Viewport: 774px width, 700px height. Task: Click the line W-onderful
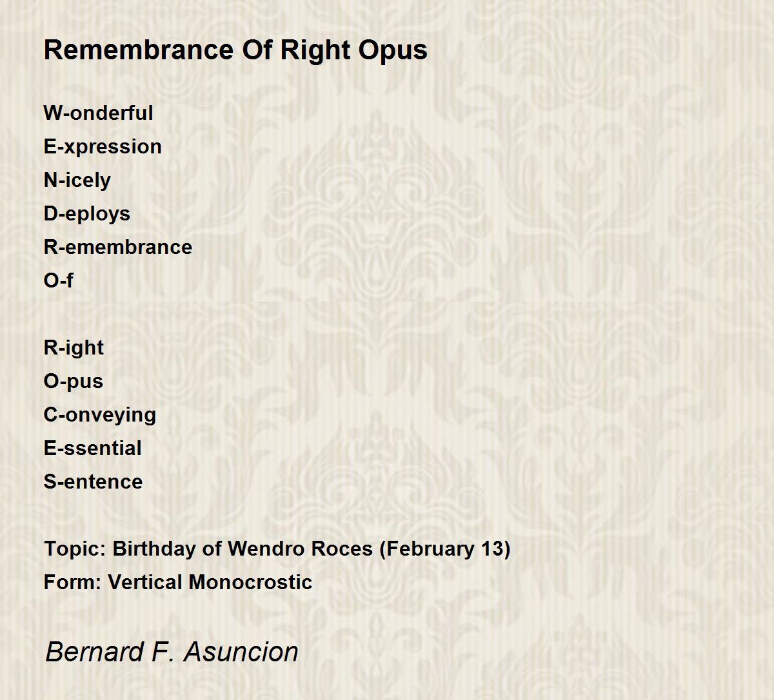click(x=98, y=113)
